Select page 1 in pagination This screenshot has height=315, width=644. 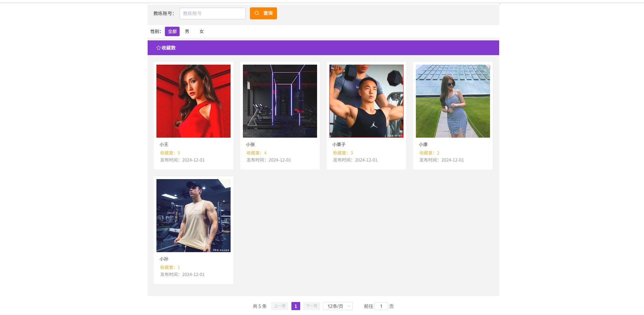[296, 306]
